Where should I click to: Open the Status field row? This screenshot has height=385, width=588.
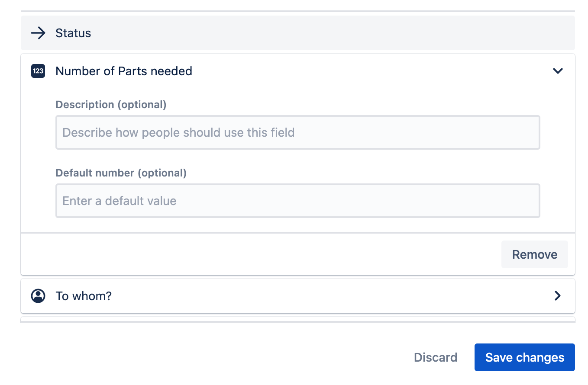pyautogui.click(x=298, y=33)
